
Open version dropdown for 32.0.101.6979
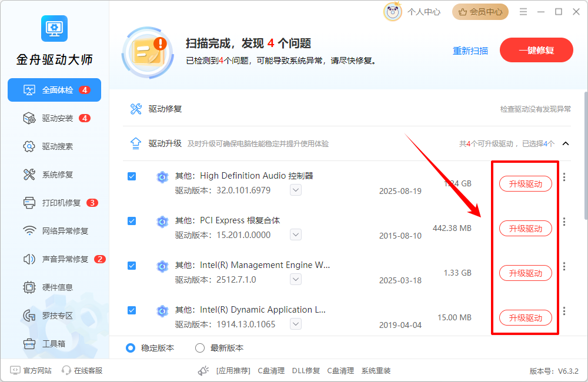[296, 190]
